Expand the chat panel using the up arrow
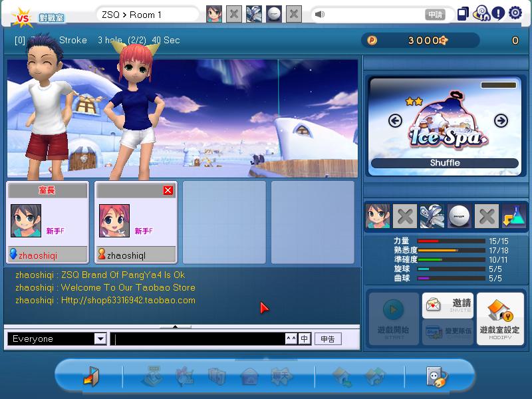This screenshot has height=399, width=532. coord(176,327)
